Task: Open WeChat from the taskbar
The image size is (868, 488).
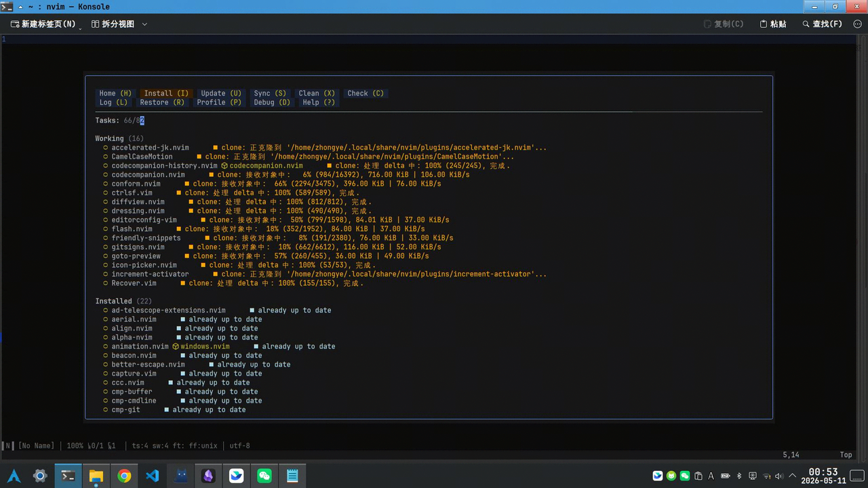Action: coord(264,476)
